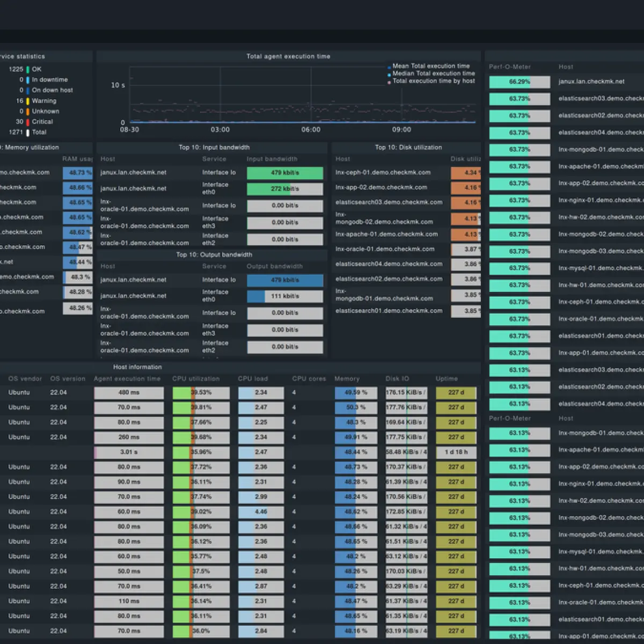Click Mean Total execution time legend dot
Screen dimensions: 644x644
389,67
